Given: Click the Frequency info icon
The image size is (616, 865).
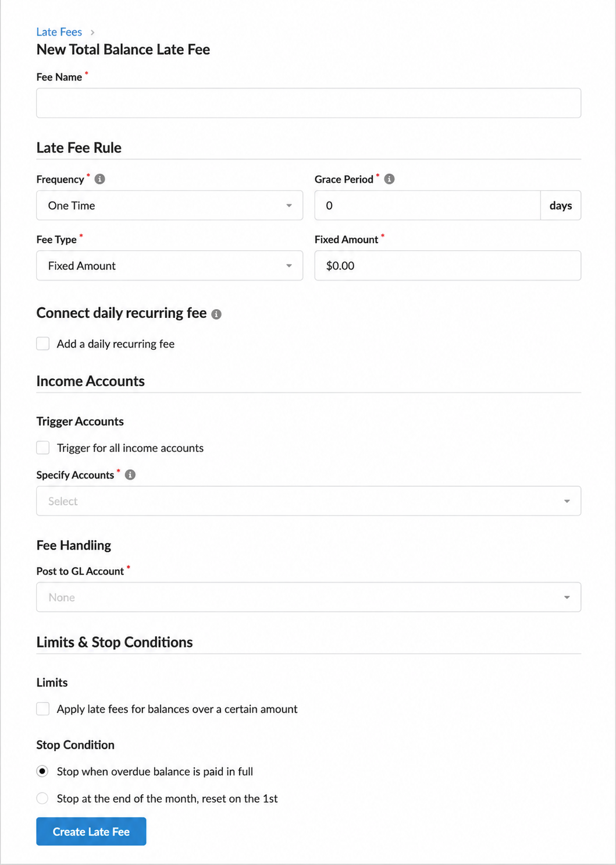Looking at the screenshot, I should 99,179.
